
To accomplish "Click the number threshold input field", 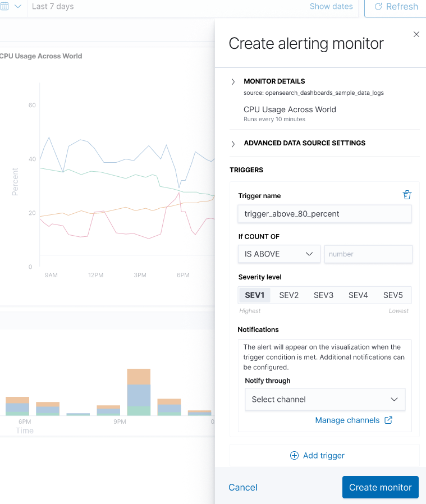I will click(x=368, y=254).
